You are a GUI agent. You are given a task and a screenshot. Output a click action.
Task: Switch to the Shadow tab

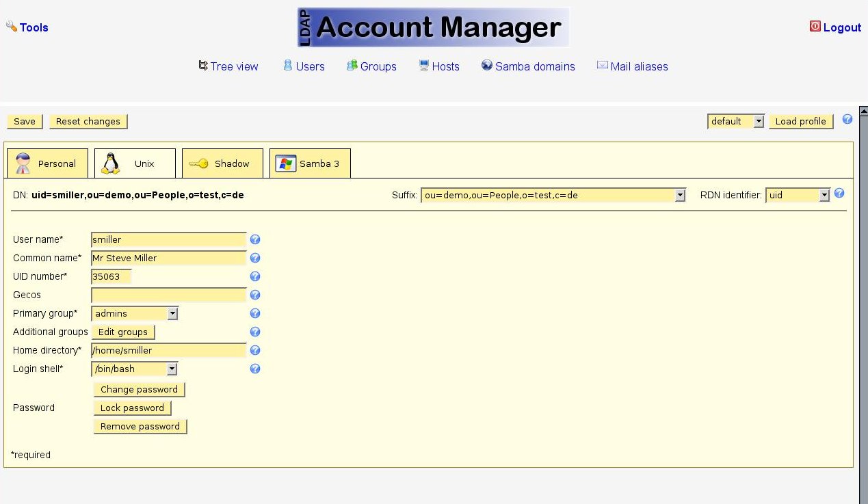tap(222, 163)
